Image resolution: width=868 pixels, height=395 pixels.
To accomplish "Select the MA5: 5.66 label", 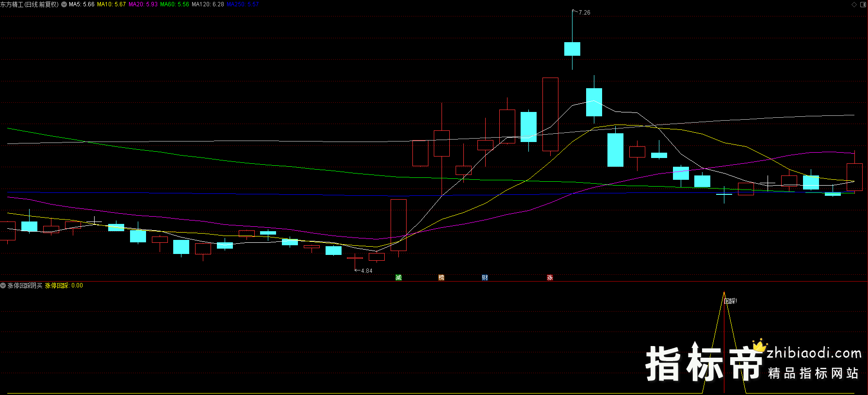I will point(82,4).
